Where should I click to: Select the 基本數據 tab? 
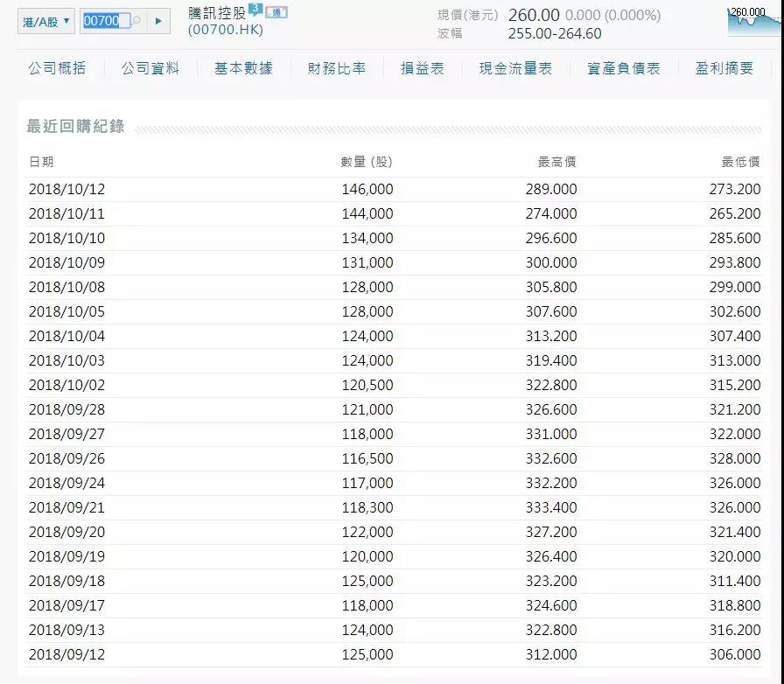click(243, 68)
